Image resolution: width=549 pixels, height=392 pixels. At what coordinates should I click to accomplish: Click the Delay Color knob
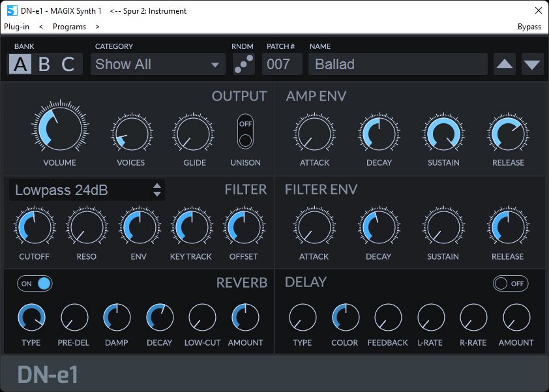point(346,318)
